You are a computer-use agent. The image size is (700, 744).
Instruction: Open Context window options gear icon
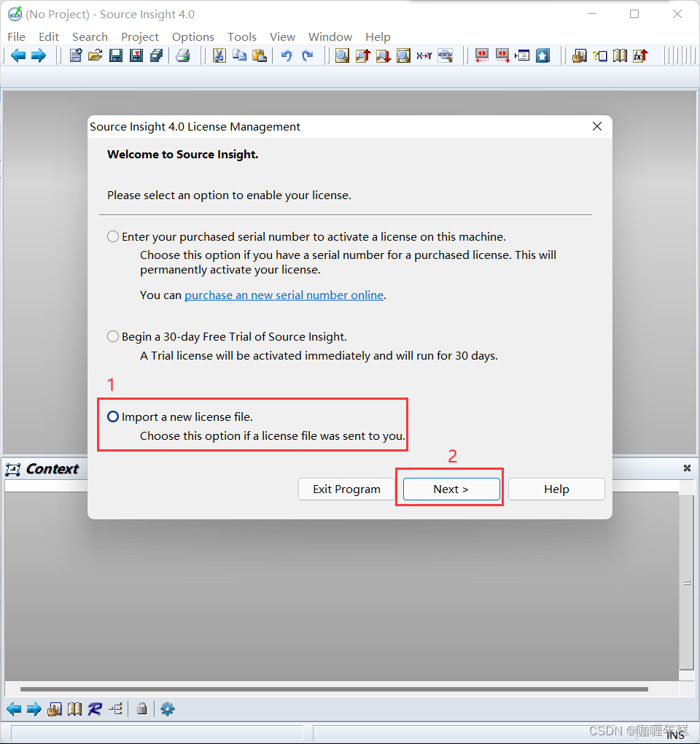click(168, 709)
